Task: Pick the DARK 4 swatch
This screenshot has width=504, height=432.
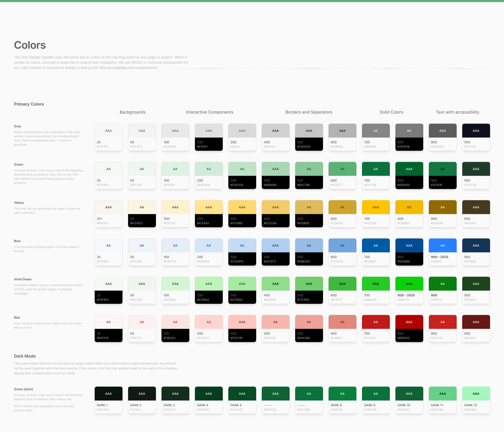Action: (x=209, y=400)
